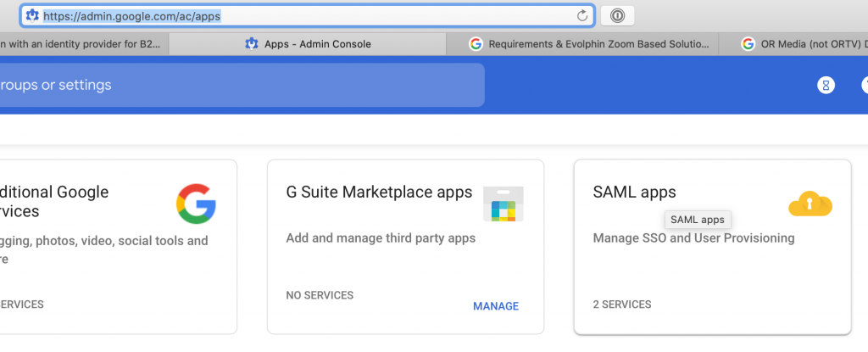Click the hourglass tasks icon in header
This screenshot has width=868, height=352.
(826, 86)
